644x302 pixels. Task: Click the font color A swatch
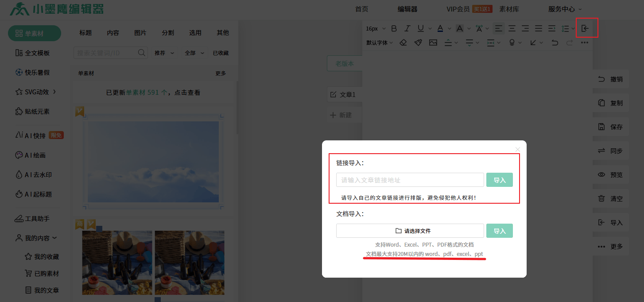pyautogui.click(x=440, y=28)
